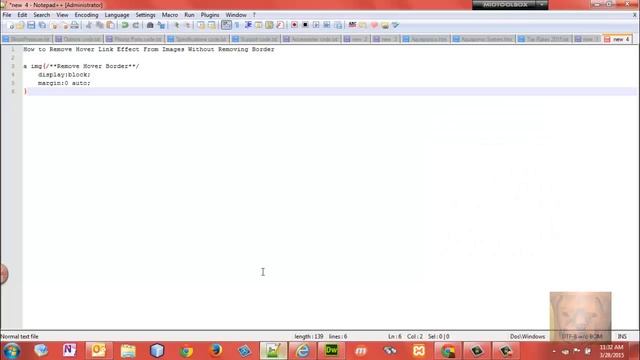Click the Undo toolbar icon
This screenshot has width=640, height=360.
tap(125, 25)
